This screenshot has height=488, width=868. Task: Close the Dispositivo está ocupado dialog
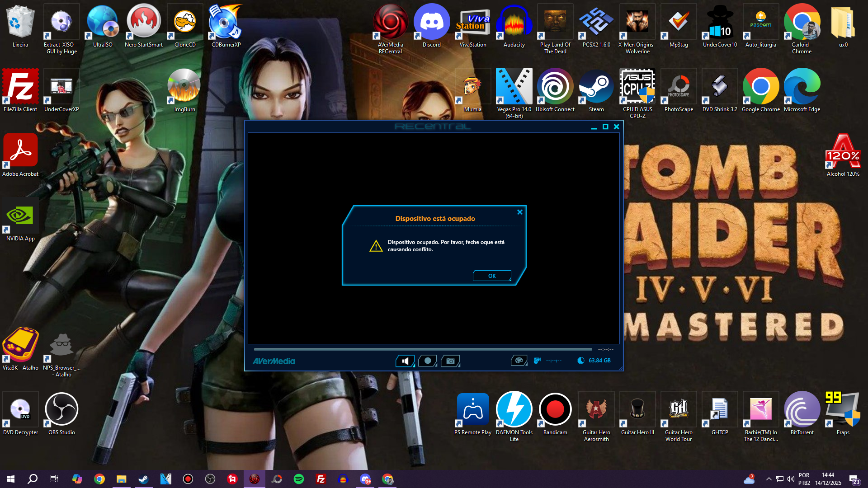(520, 212)
